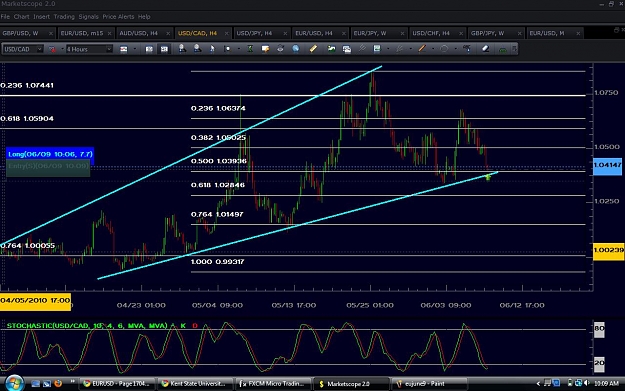Expand arrow beside the red instrument icon
Screen dimensions: 625x391
62,49
